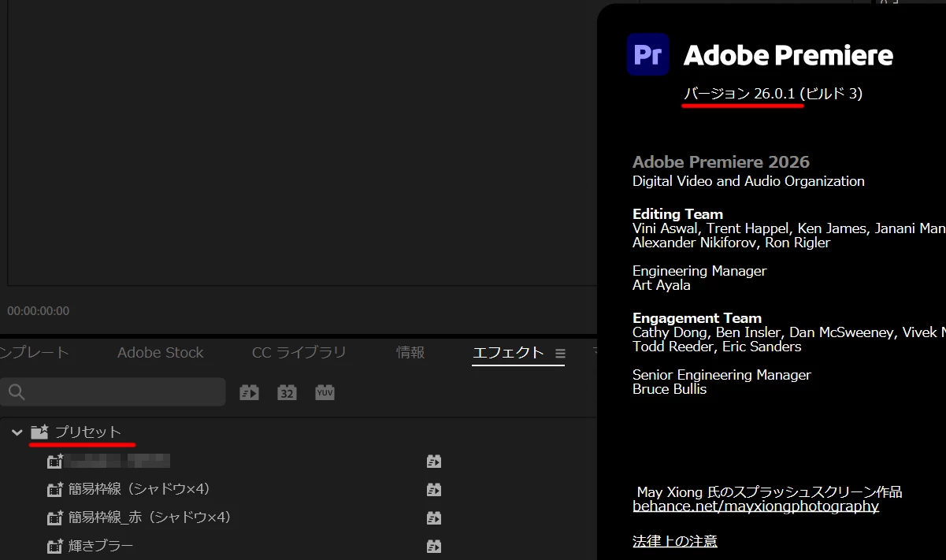Select the エフェクト tab

[x=508, y=353]
